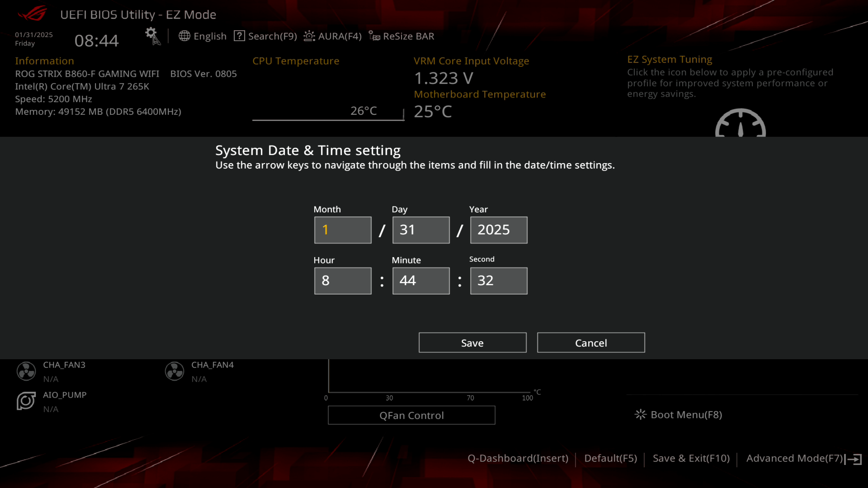Select the Month input field
The image size is (868, 488).
tap(343, 230)
